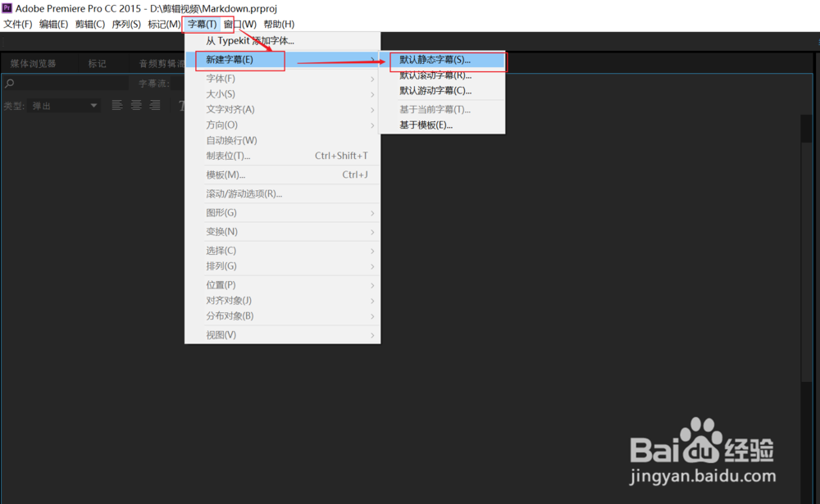The width and height of the screenshot is (820, 504).
Task: Toggle 自动换行(W) menu option
Action: coord(282,140)
